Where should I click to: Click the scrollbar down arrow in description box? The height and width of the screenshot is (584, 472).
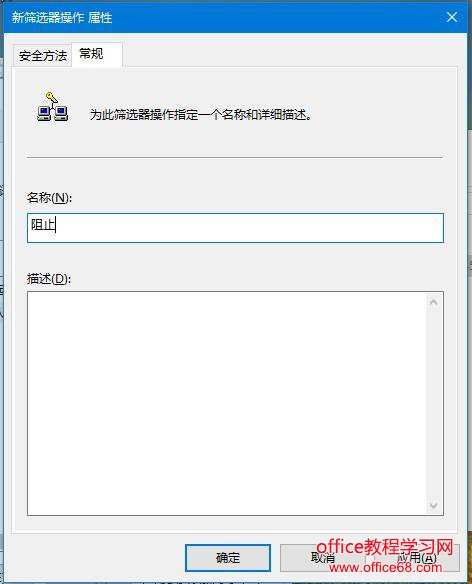pyautogui.click(x=433, y=505)
